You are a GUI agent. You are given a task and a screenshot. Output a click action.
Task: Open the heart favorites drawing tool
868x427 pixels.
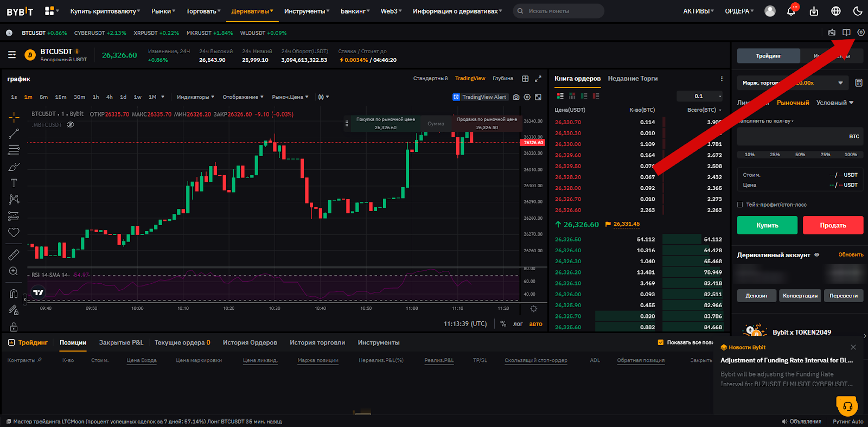[14, 232]
